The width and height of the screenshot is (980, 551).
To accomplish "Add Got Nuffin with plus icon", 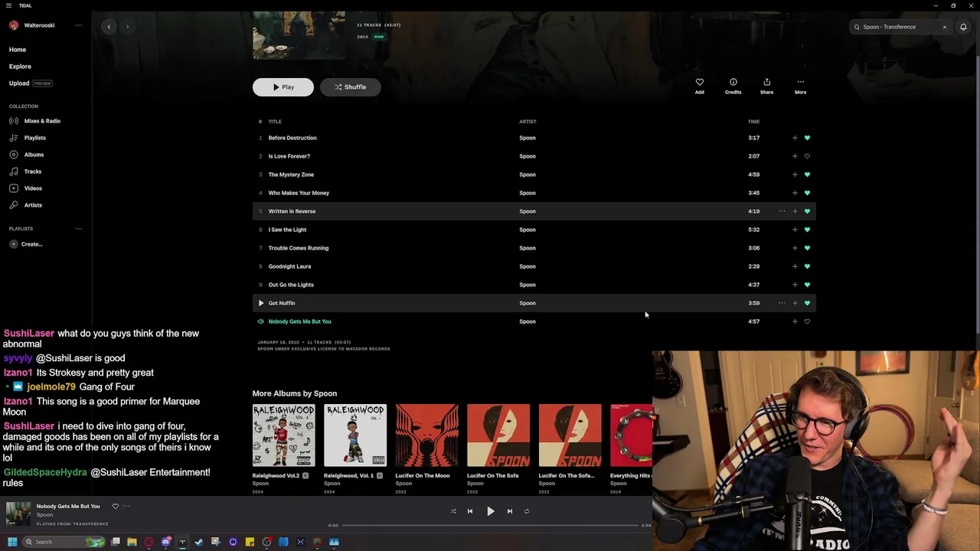I will [795, 303].
